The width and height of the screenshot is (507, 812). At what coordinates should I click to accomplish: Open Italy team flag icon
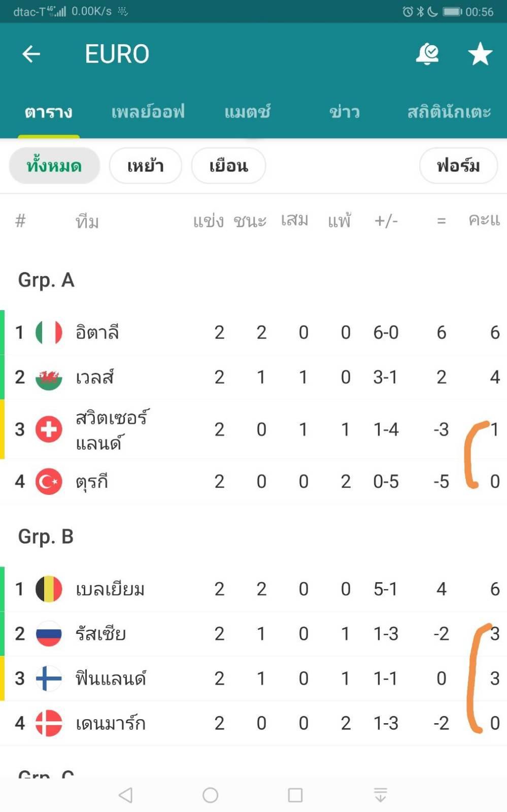coord(49,332)
